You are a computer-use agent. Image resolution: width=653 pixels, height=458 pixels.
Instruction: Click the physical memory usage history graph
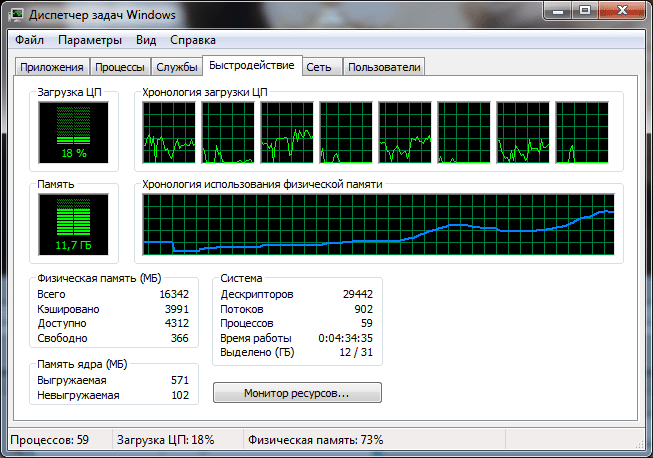click(x=379, y=224)
